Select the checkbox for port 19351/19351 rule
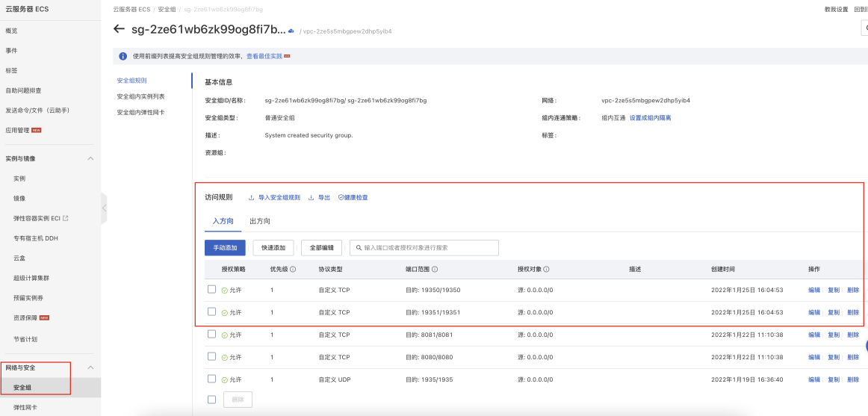868x416 pixels. pos(211,311)
